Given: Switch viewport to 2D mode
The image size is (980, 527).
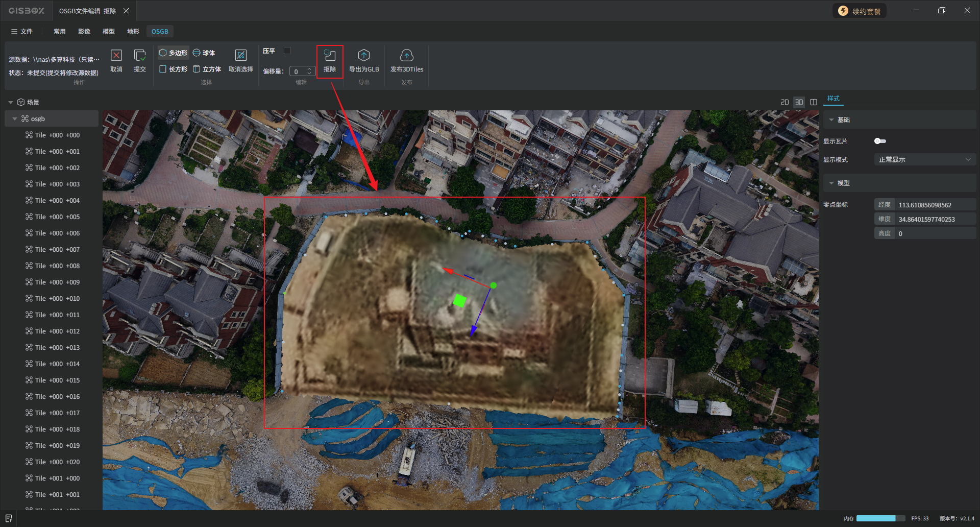Looking at the screenshot, I should pyautogui.click(x=785, y=102).
